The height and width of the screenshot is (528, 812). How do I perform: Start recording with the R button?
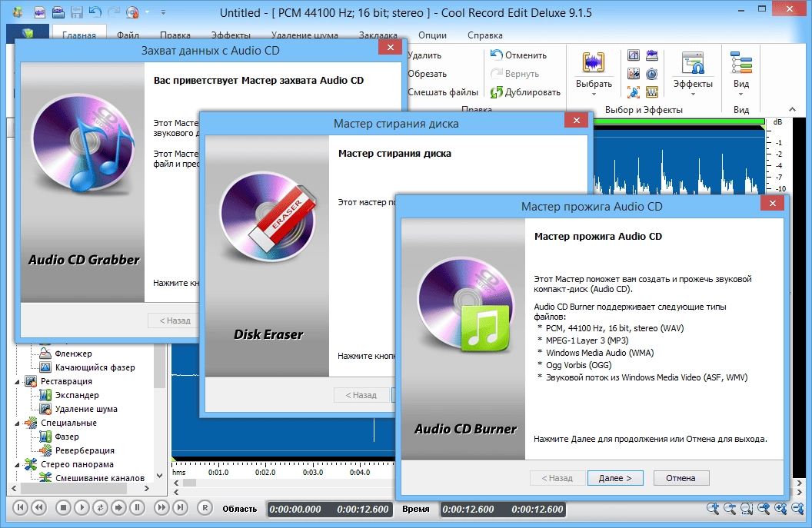point(205,508)
